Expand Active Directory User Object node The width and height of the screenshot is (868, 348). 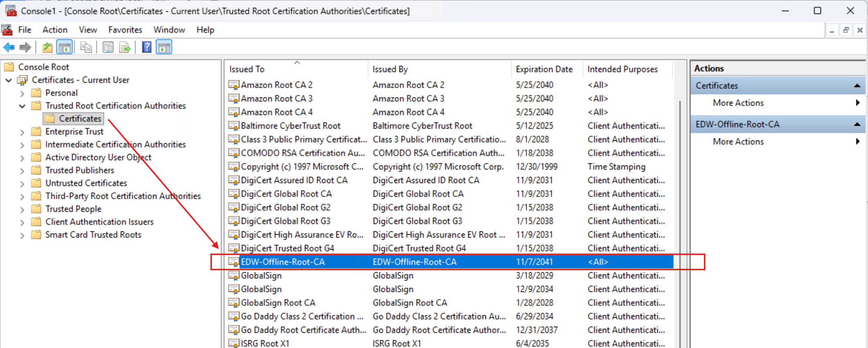coord(23,158)
